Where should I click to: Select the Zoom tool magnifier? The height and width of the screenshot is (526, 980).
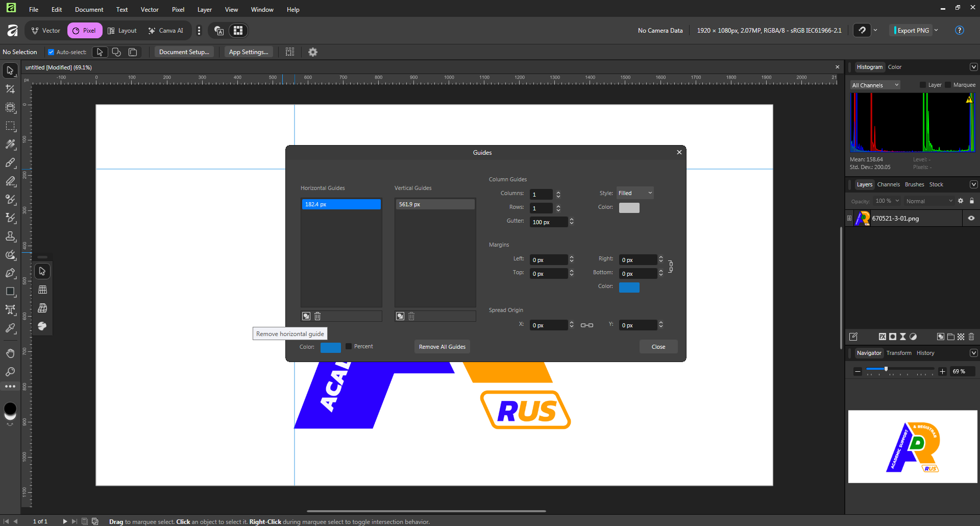[x=10, y=372]
